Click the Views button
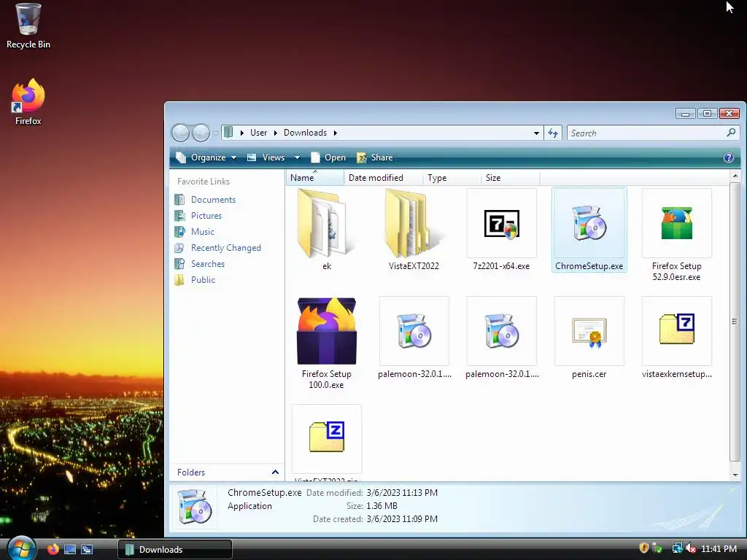 (x=267, y=157)
